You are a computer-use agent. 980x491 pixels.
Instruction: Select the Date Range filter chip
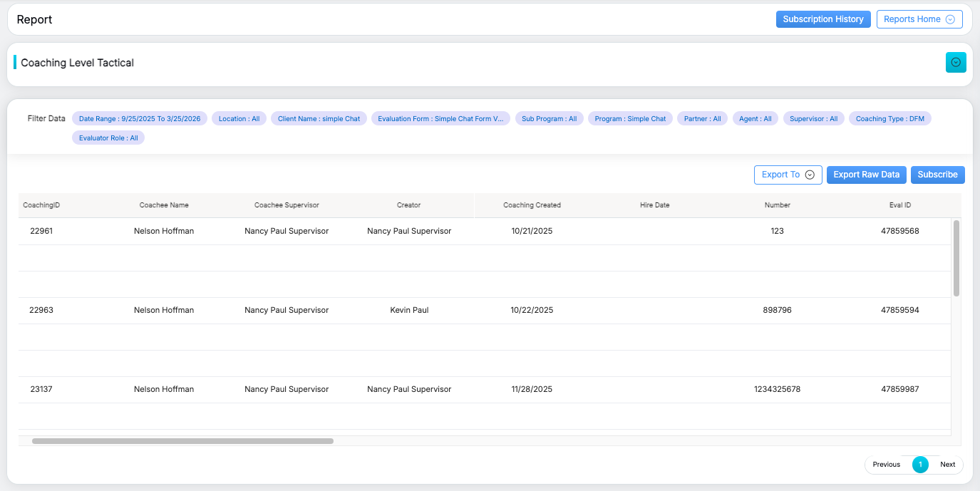point(140,119)
